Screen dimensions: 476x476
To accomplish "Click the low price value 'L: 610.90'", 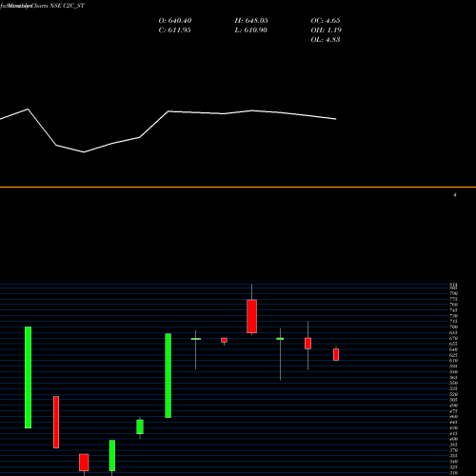I will [x=250, y=30].
